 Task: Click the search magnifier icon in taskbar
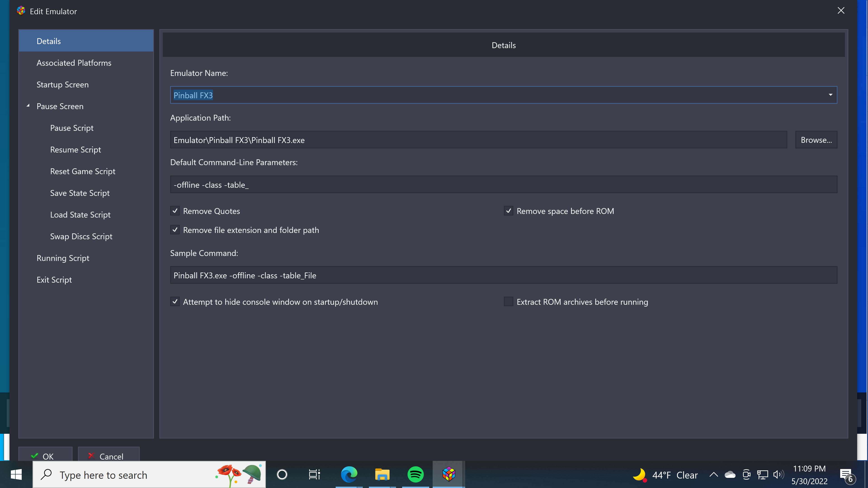click(46, 474)
